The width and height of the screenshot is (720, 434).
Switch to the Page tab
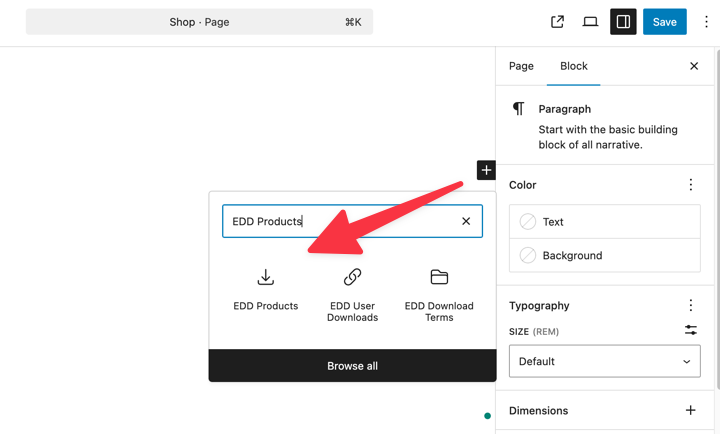(x=521, y=66)
